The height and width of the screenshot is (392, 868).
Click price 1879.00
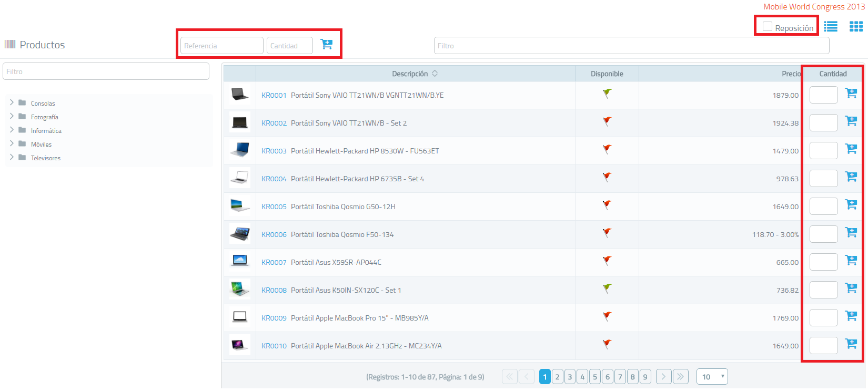click(785, 95)
